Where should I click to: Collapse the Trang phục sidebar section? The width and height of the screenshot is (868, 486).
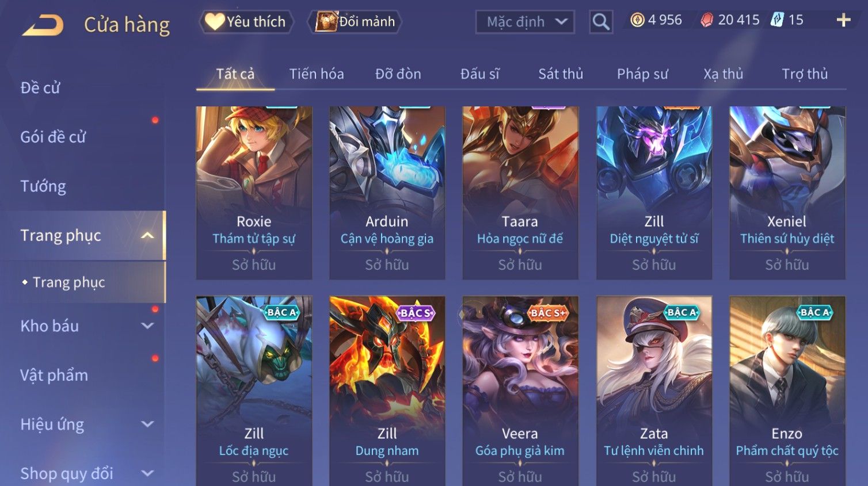[x=147, y=235]
